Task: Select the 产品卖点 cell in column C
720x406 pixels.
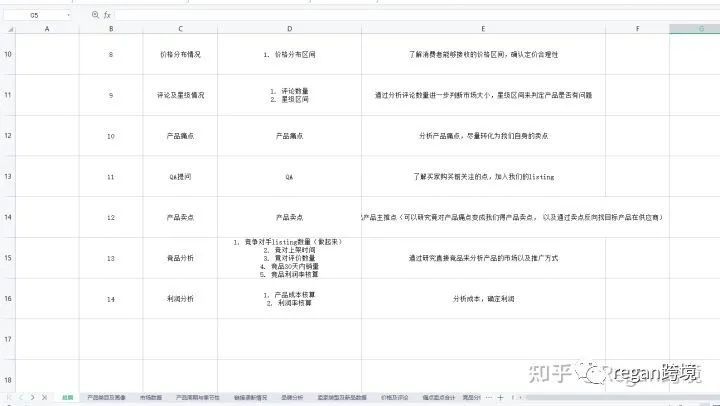Action: coord(180,217)
